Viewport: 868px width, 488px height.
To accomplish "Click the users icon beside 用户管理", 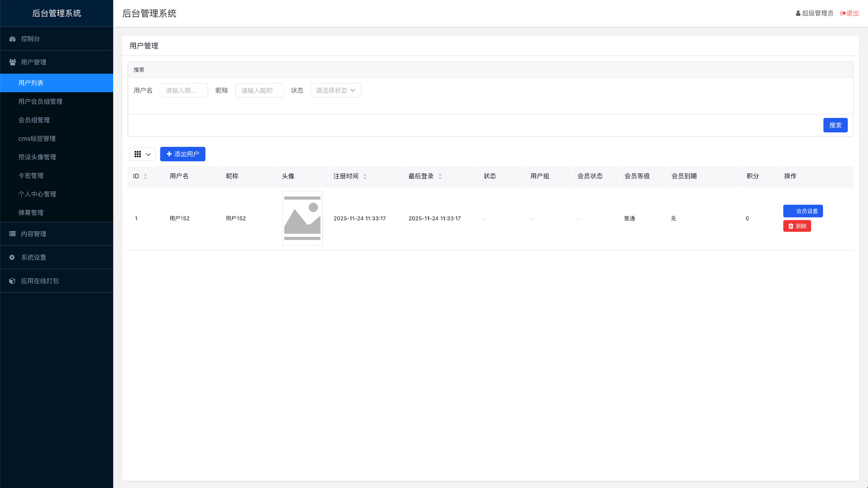I will point(12,62).
